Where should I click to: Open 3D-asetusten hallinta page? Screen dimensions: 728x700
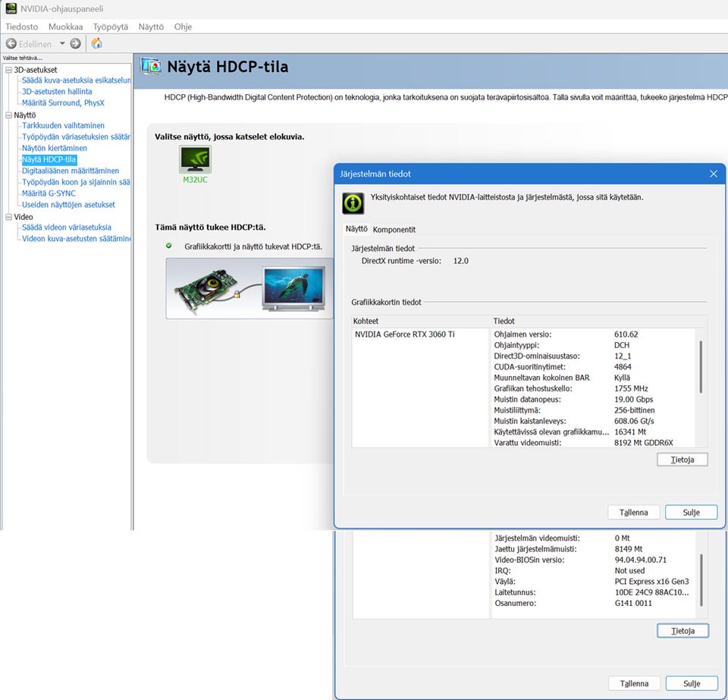(57, 92)
